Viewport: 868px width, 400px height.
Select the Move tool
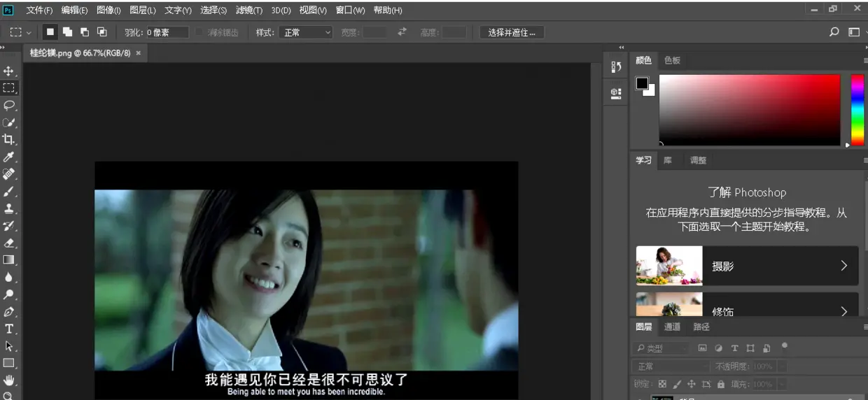point(8,71)
